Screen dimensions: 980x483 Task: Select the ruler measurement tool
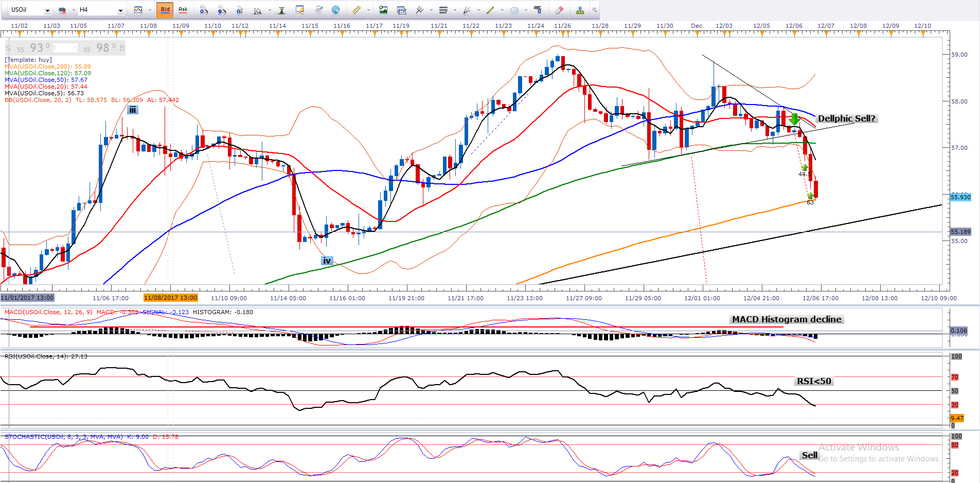[x=356, y=10]
